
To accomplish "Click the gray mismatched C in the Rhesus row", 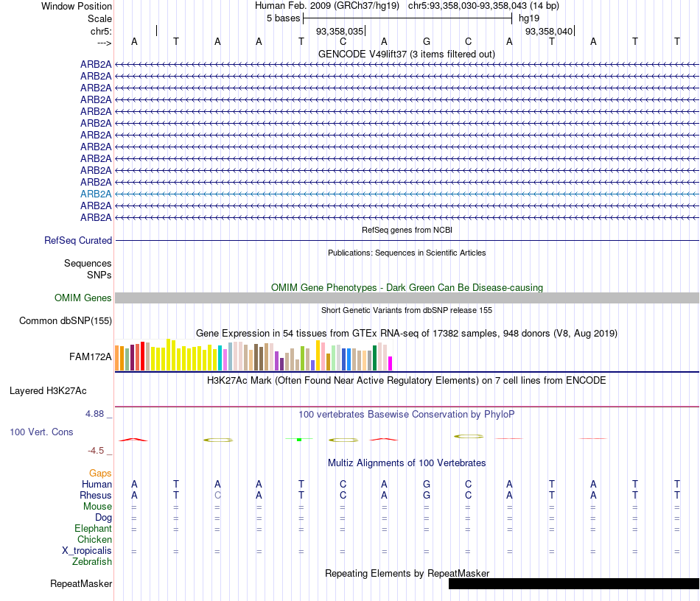I will point(217,495).
